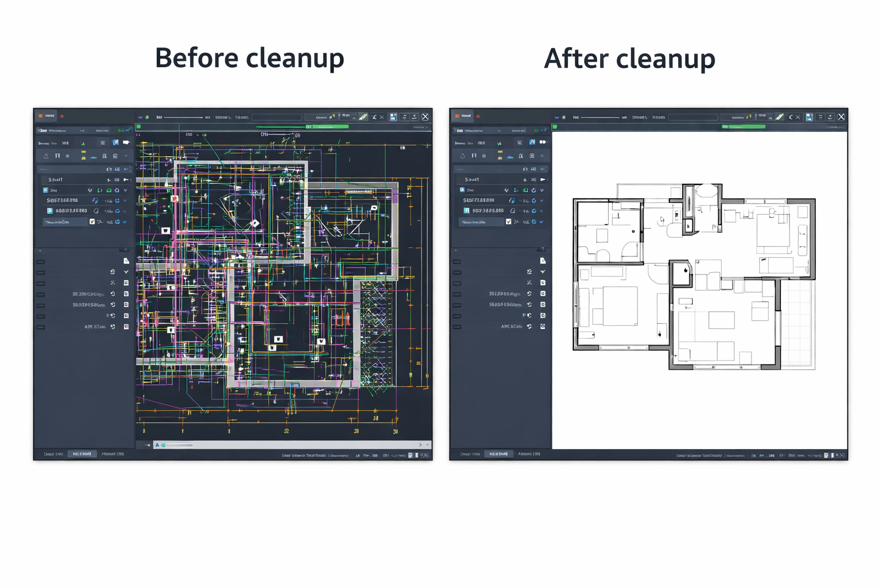The height and width of the screenshot is (588, 882).
Task: Open the dropdown arrow next to the search field
Action: pos(125,169)
